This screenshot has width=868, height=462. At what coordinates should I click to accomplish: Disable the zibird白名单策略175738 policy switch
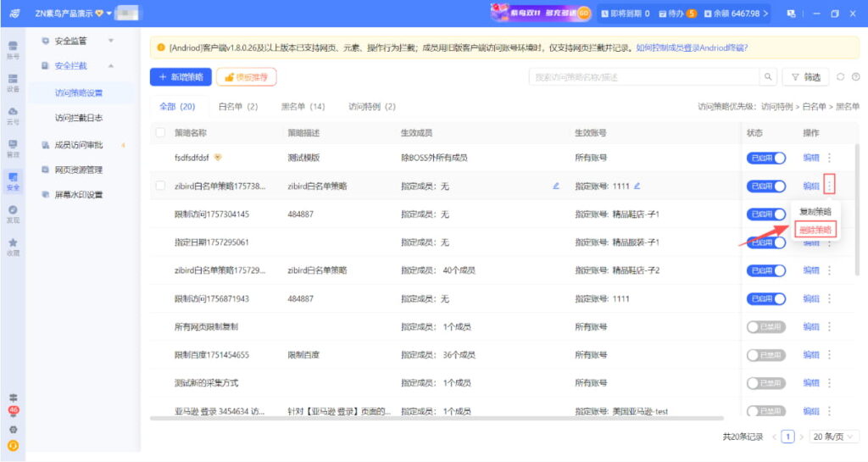766,186
